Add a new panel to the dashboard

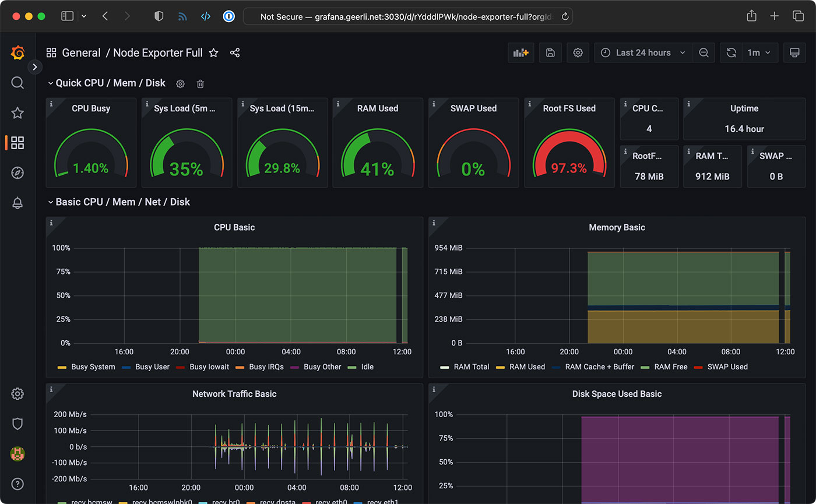[x=520, y=52]
